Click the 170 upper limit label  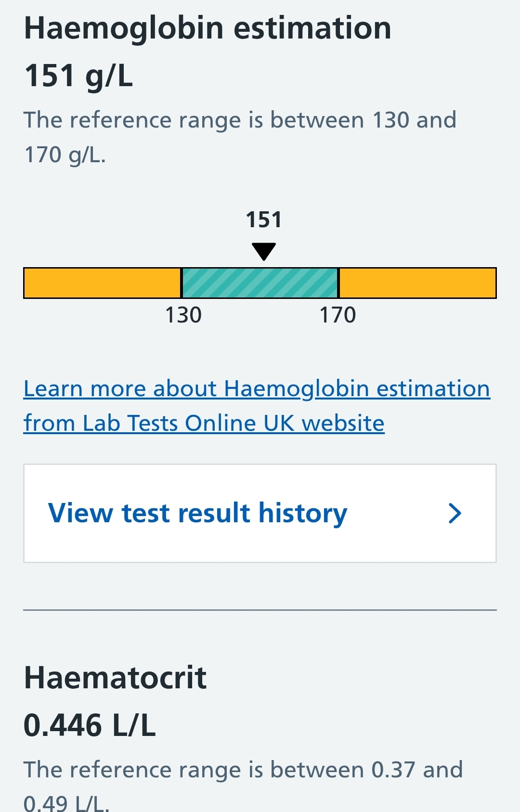338,315
